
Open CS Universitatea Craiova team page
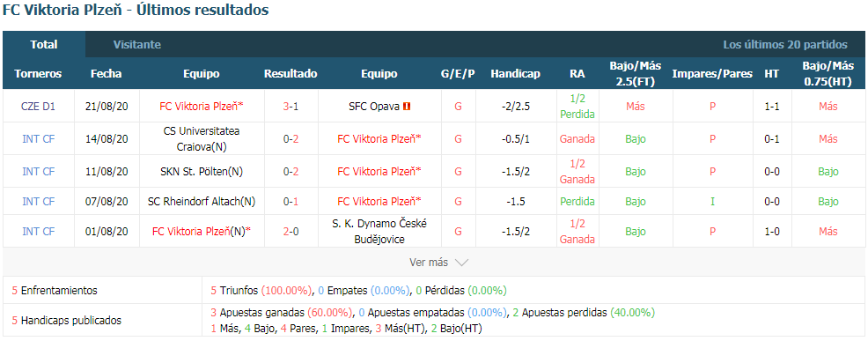pos(202,139)
